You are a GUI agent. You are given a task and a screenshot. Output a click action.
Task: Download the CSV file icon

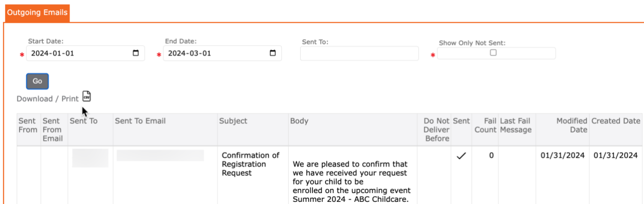click(x=86, y=97)
